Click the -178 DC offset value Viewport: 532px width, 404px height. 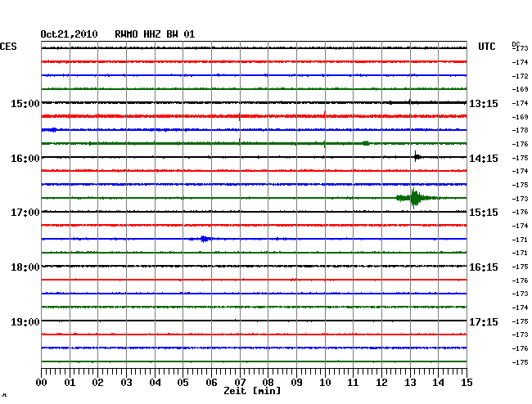click(520, 130)
